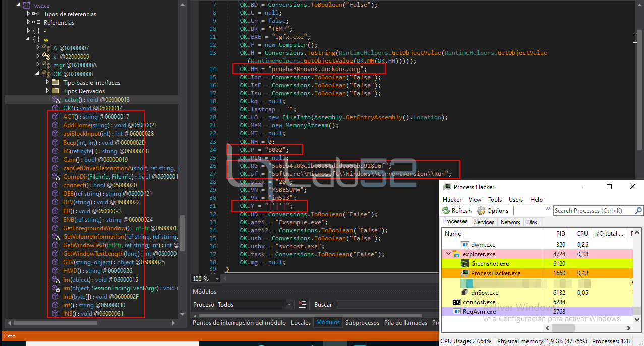Click the Refresh icon in Process Hacker
The width and height of the screenshot is (644, 346).
click(x=446, y=211)
